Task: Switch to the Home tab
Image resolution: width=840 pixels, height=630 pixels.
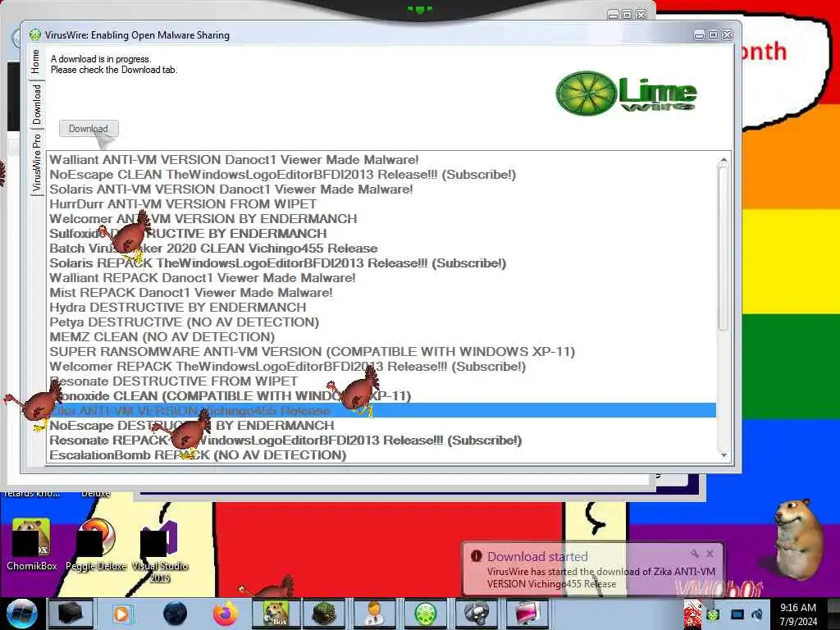Action: [x=36, y=62]
